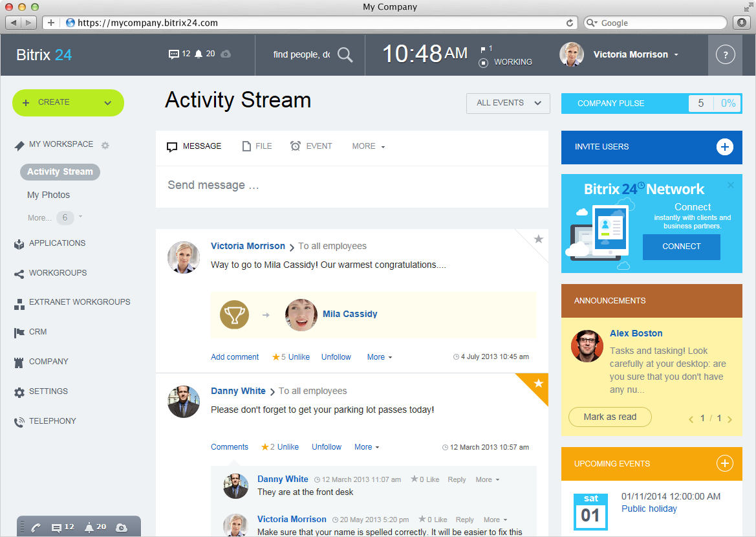Open Victoria Morrison's header avatar
756x537 pixels.
[x=571, y=54]
